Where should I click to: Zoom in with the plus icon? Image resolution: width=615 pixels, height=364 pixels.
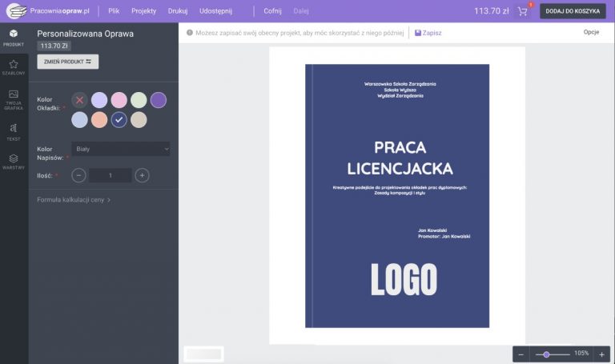pyautogui.click(x=601, y=354)
